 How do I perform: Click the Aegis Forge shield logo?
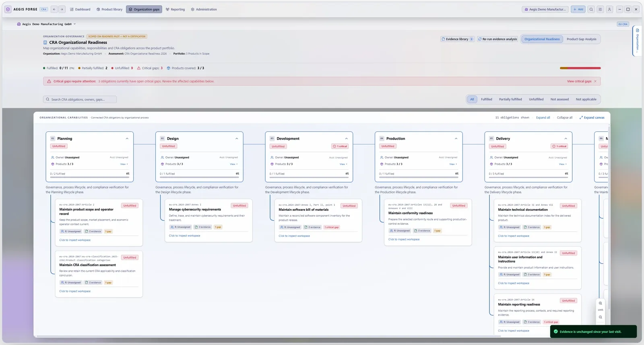[x=8, y=9]
